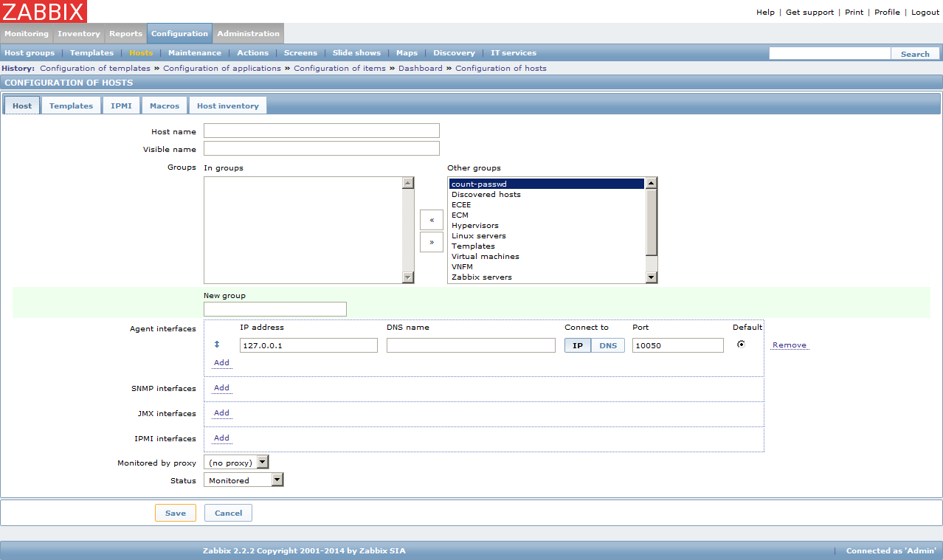Open Maps submenu item

point(407,53)
